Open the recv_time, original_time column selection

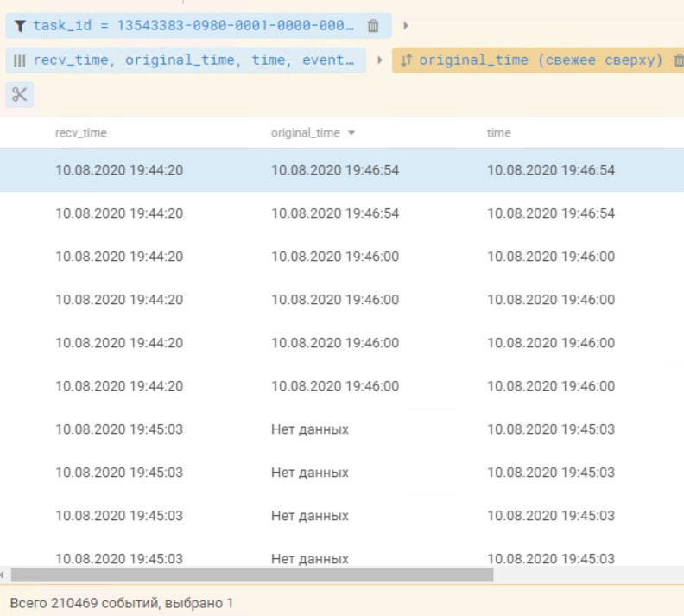(193, 60)
